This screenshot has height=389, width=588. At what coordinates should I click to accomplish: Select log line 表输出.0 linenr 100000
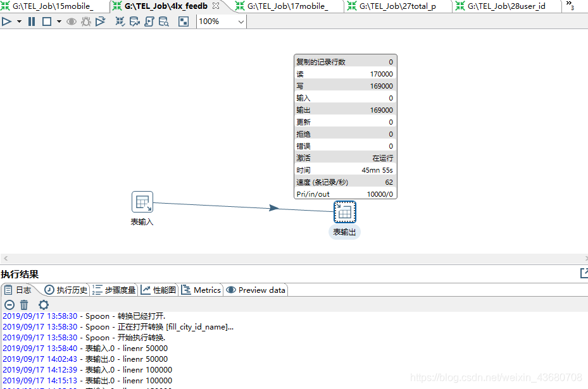pyautogui.click(x=87, y=381)
